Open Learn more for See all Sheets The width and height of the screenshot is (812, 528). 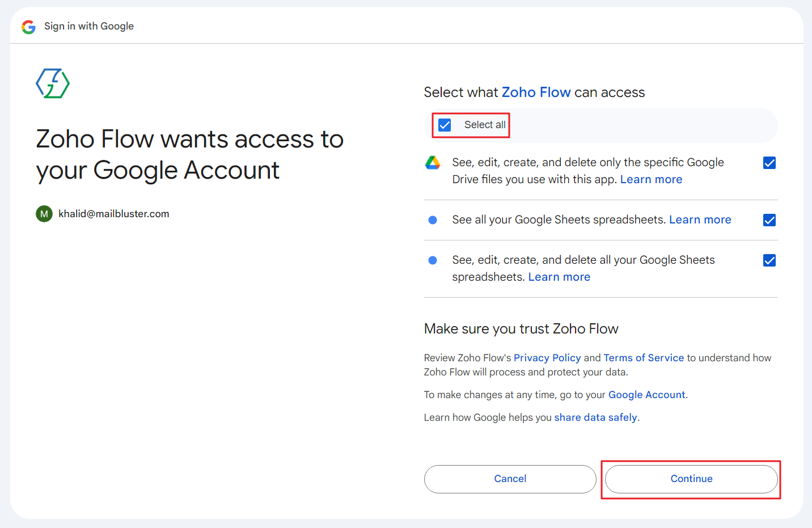pyautogui.click(x=700, y=220)
